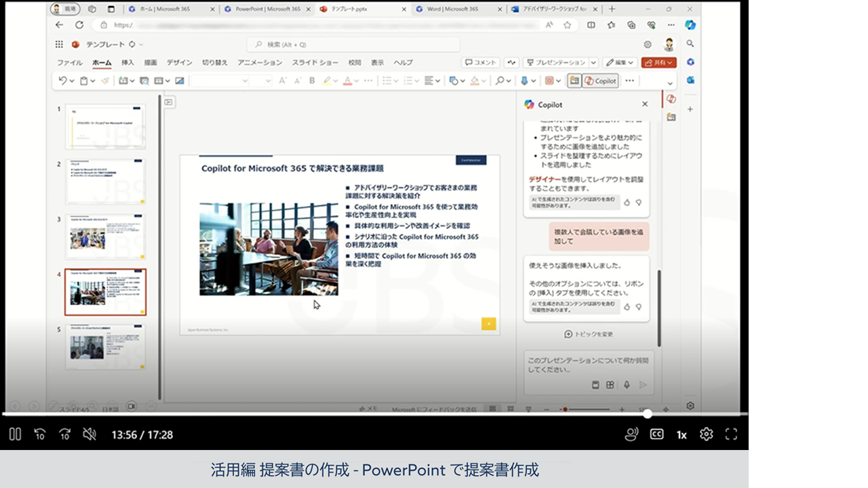Screen dimensions: 868x488
Task: Click the video progress bar handle
Action: coord(648,413)
